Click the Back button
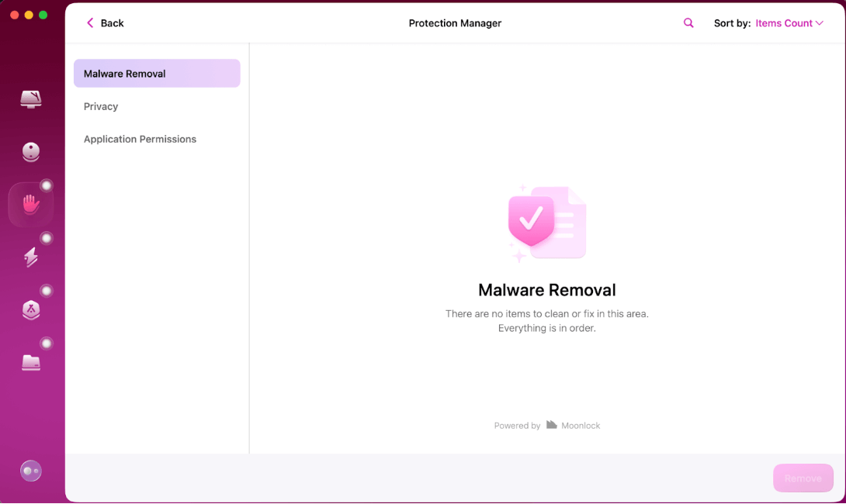 tap(104, 23)
